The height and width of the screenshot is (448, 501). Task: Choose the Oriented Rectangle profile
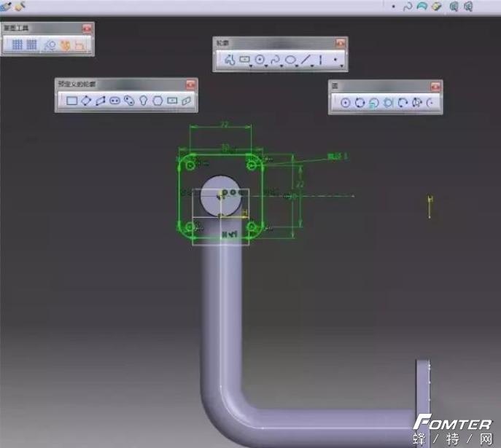click(86, 101)
